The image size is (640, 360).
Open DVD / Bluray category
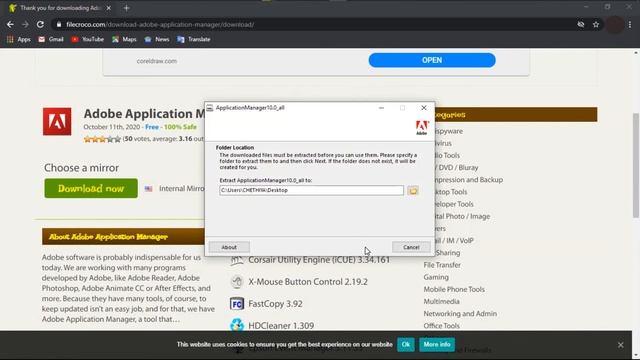[x=457, y=167]
